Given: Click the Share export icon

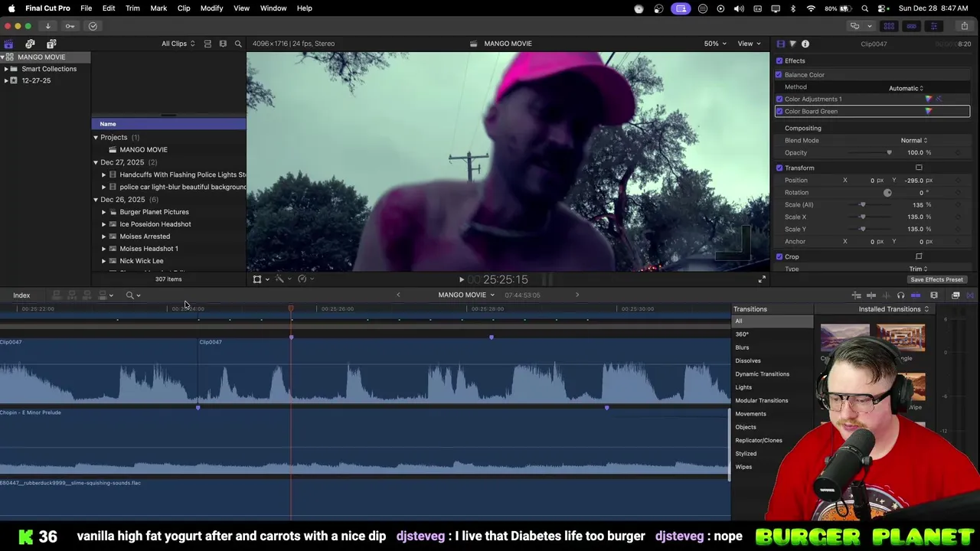Looking at the screenshot, I should [963, 26].
